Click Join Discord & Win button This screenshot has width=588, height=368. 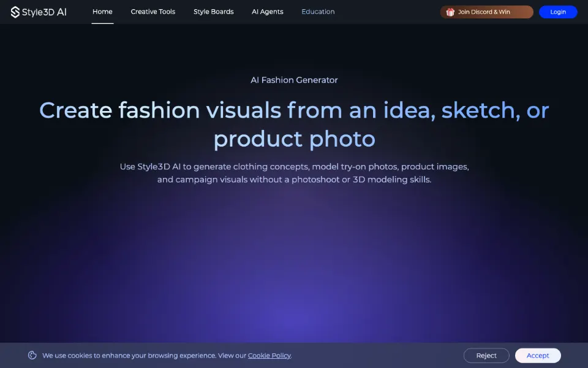point(486,12)
